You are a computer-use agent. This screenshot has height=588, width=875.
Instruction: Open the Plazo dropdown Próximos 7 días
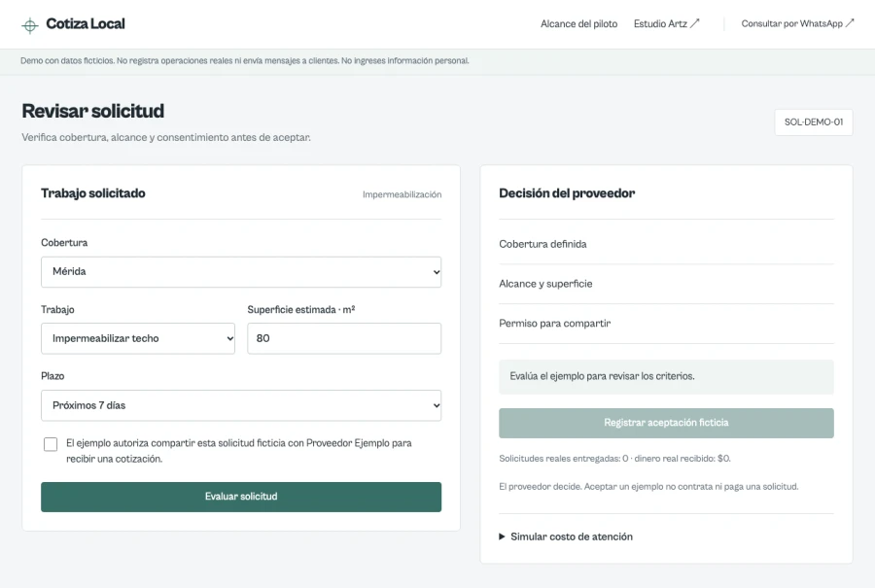point(241,405)
